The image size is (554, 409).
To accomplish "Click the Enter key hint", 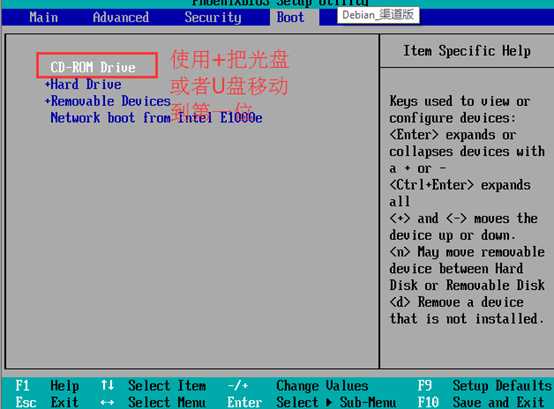I will click(x=244, y=402).
